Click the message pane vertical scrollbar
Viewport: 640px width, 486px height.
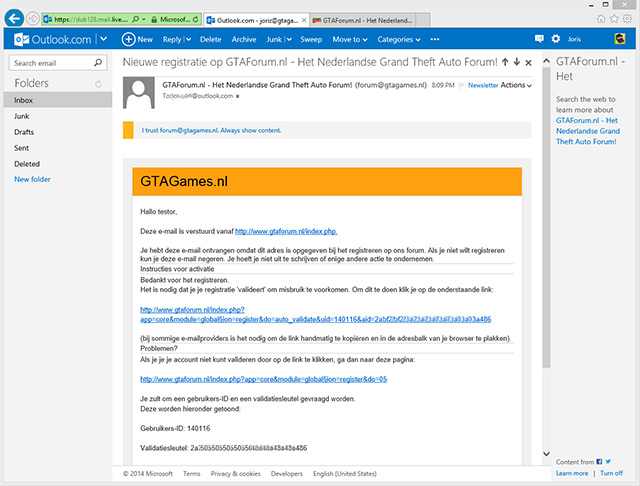546,217
